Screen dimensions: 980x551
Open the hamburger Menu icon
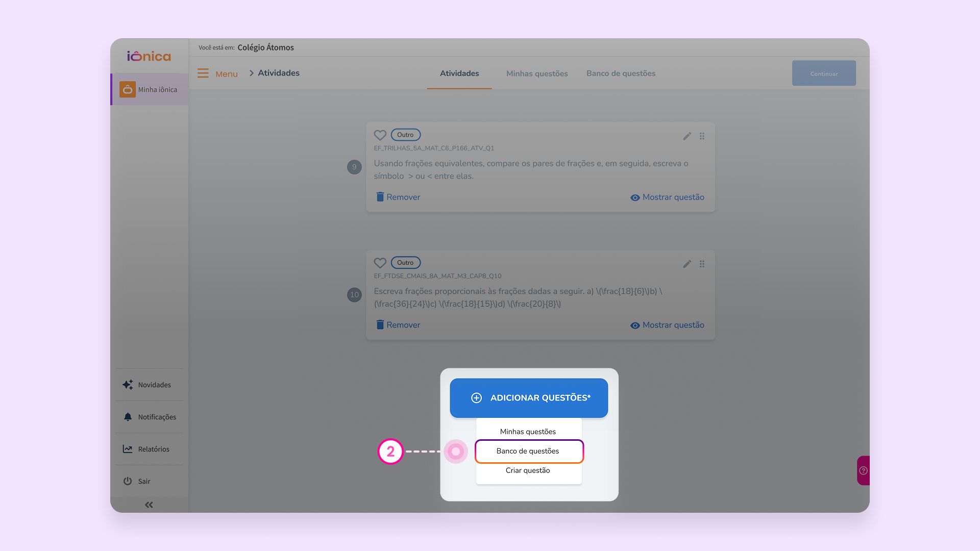(x=203, y=73)
